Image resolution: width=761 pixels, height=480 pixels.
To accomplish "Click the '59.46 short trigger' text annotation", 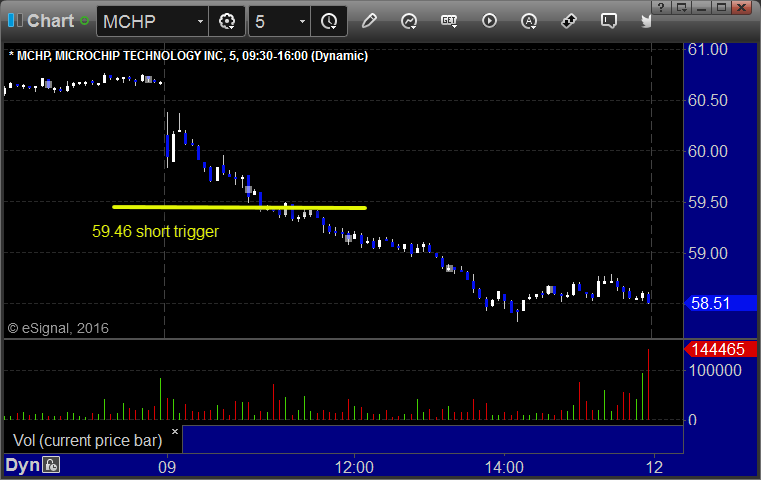I will [155, 232].
